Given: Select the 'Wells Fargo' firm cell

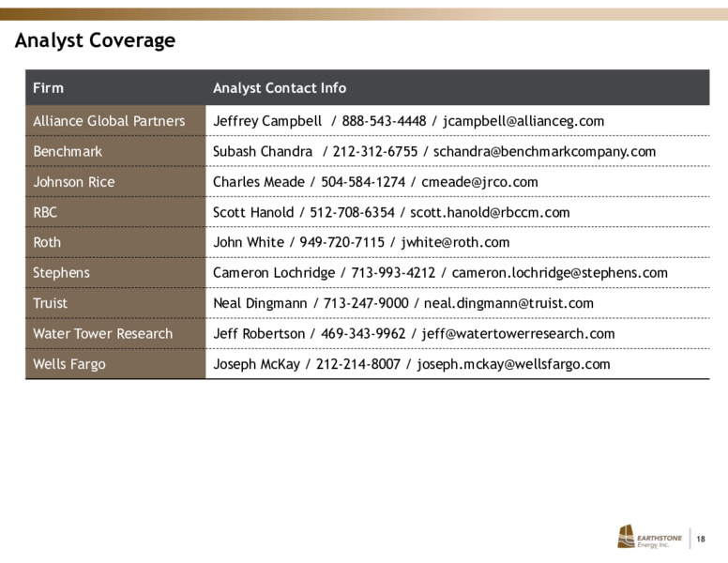Looking at the screenshot, I should click(115, 364).
